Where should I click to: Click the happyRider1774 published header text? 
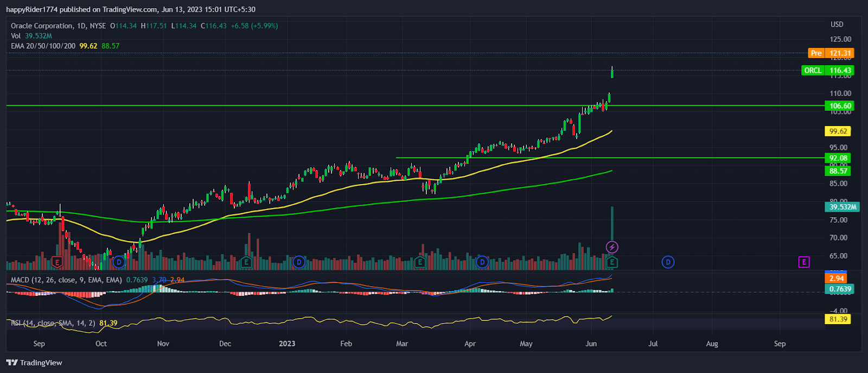pos(131,9)
